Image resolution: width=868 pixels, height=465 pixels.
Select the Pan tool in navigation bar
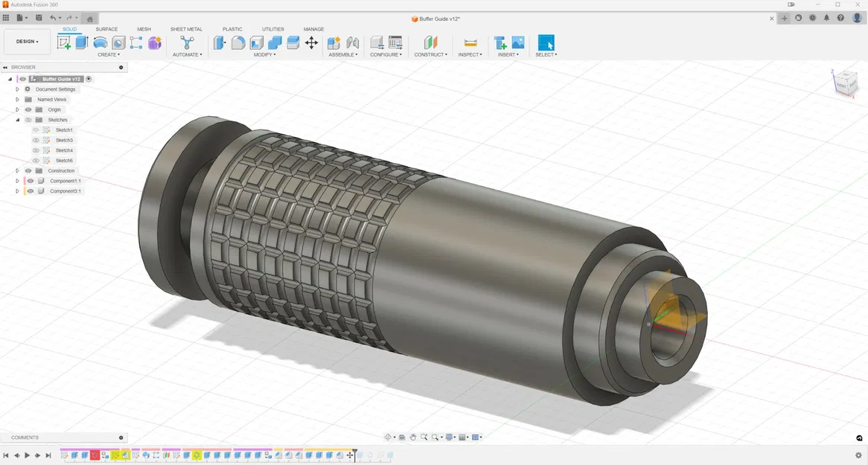point(412,437)
